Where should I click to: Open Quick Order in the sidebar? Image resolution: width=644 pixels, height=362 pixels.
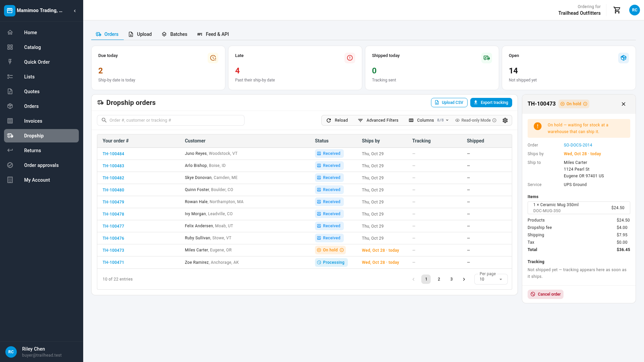pos(42,62)
